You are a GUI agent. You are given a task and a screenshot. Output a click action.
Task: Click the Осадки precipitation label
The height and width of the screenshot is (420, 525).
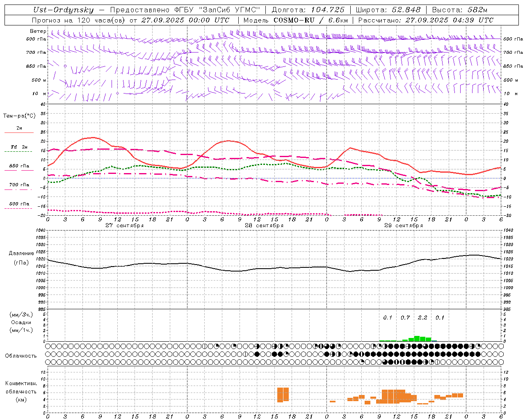tap(21, 322)
